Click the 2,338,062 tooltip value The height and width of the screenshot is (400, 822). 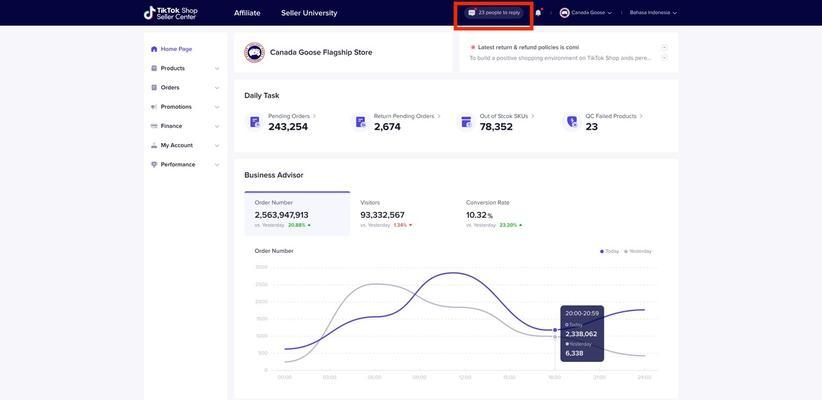(581, 334)
